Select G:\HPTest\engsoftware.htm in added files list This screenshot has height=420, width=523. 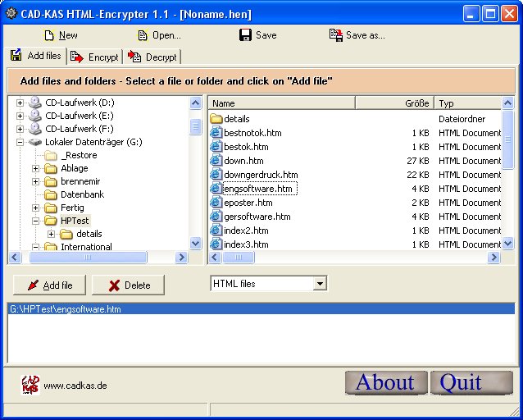pyautogui.click(x=66, y=309)
